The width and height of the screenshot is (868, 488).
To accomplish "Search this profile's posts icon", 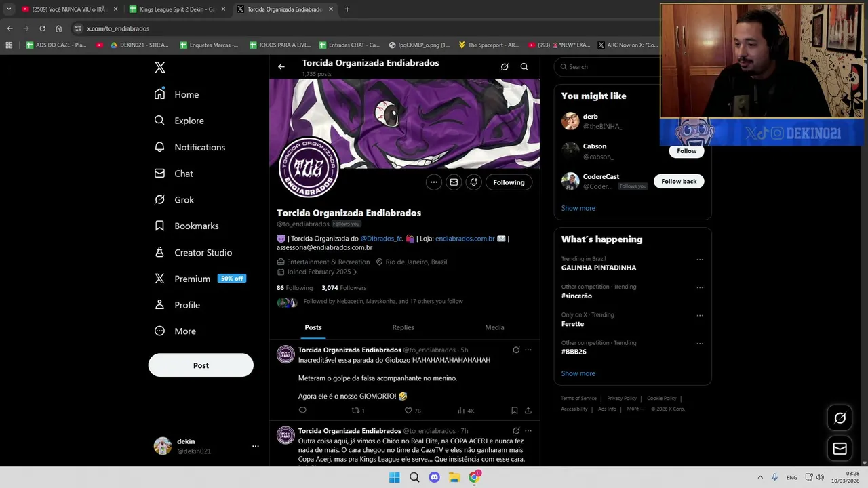I will click(x=524, y=67).
